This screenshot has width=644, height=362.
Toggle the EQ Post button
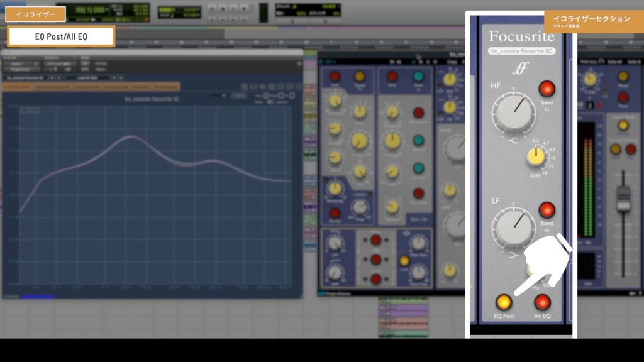503,302
